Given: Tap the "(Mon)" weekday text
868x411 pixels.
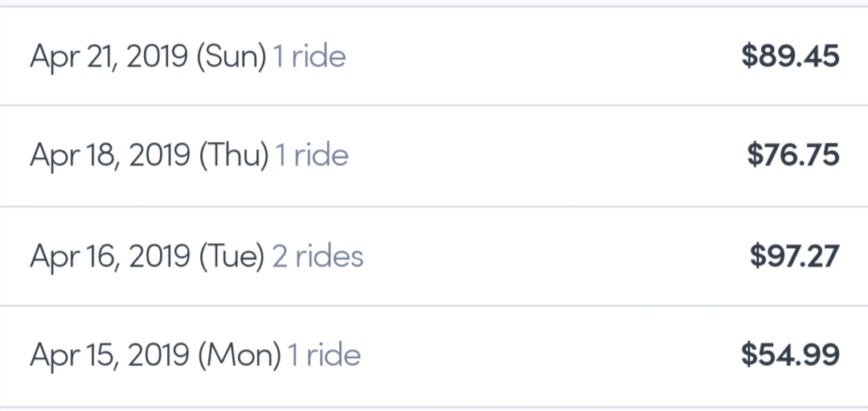Looking at the screenshot, I should point(238,356).
